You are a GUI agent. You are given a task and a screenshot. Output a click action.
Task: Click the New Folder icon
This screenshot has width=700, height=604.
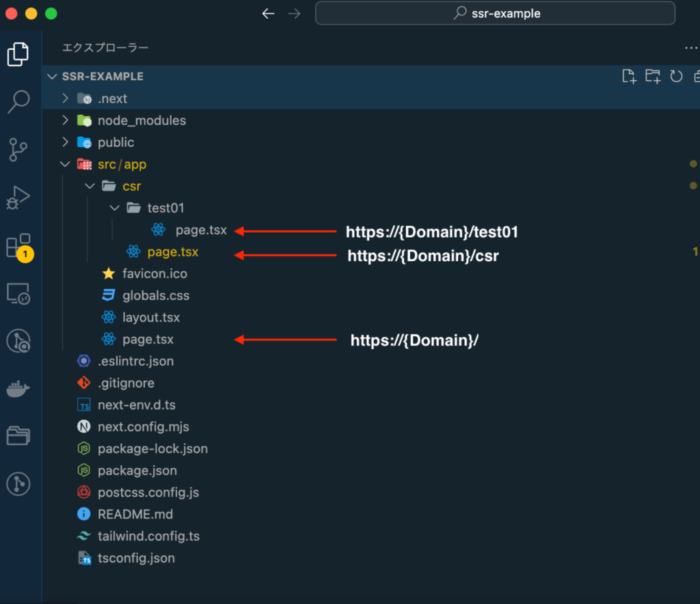pos(653,77)
